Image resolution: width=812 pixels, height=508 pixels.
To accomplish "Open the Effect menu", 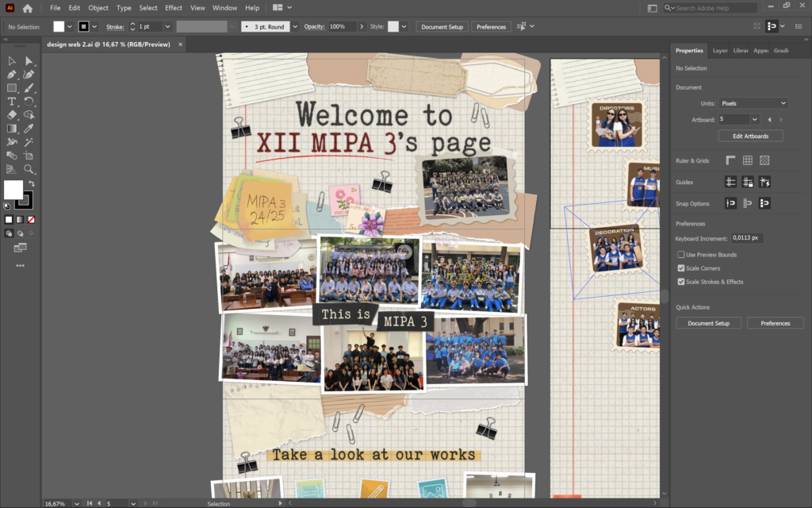I will coord(174,8).
